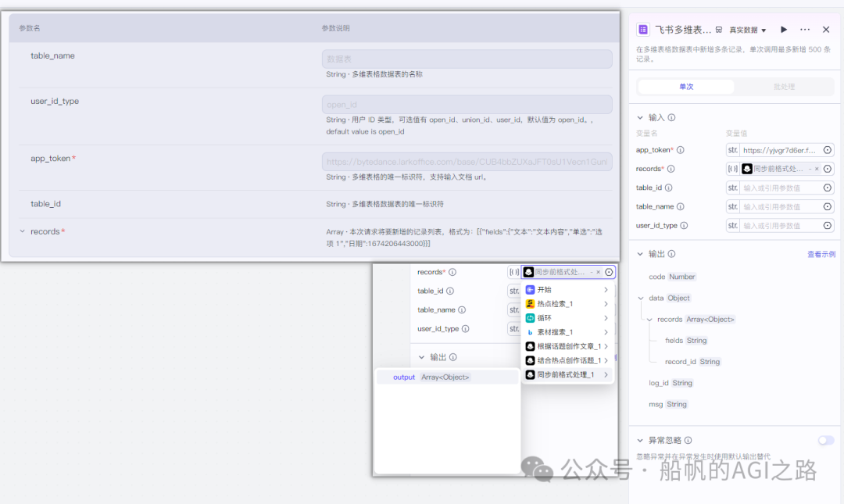Collapse the 异常忽略 section

pos(640,441)
